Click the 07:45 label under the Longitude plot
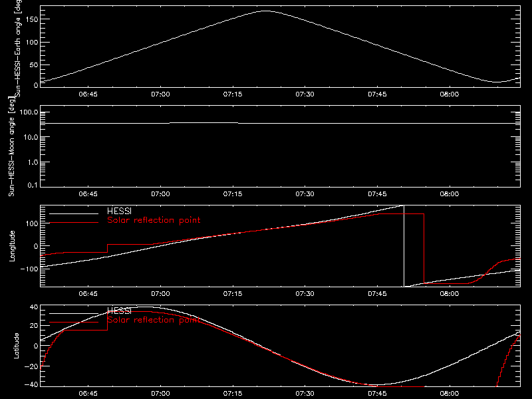Screen dimensions: 532x399 (x=377, y=294)
